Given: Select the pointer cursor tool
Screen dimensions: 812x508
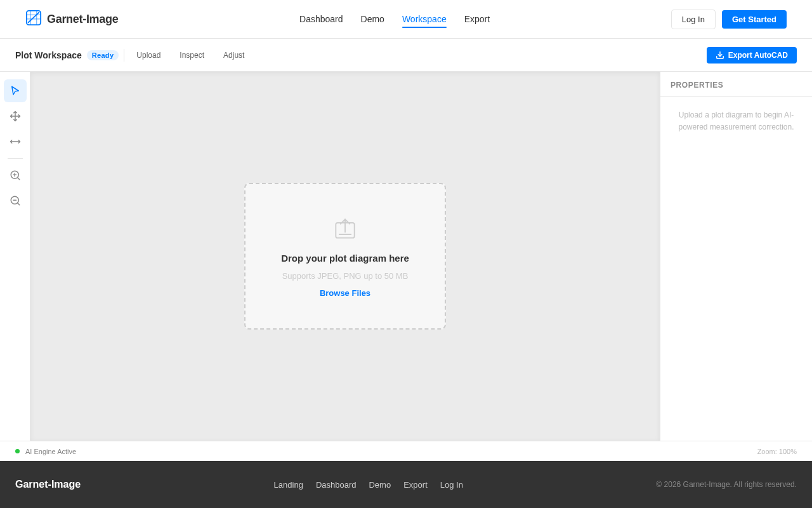Looking at the screenshot, I should pyautogui.click(x=15, y=91).
